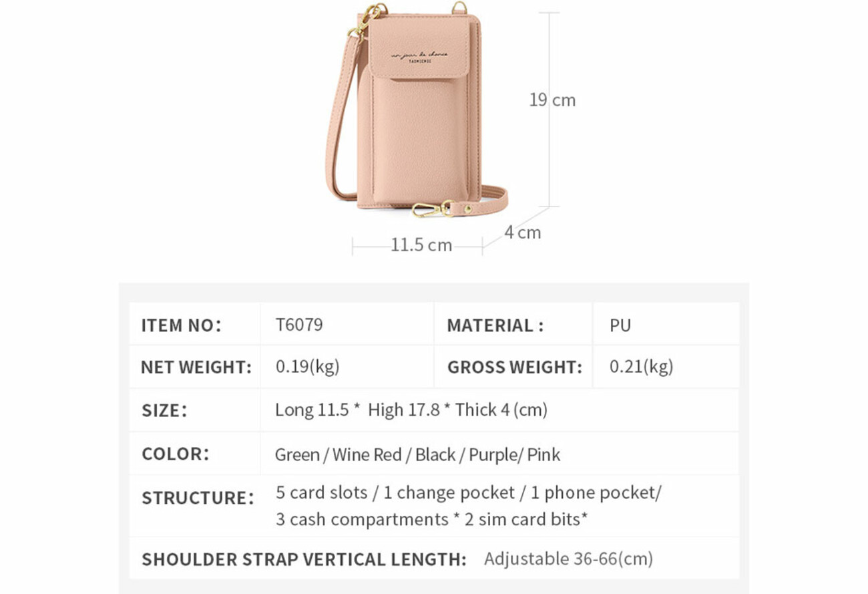Click the NET WEIGHT label
The image size is (868, 594).
(196, 367)
